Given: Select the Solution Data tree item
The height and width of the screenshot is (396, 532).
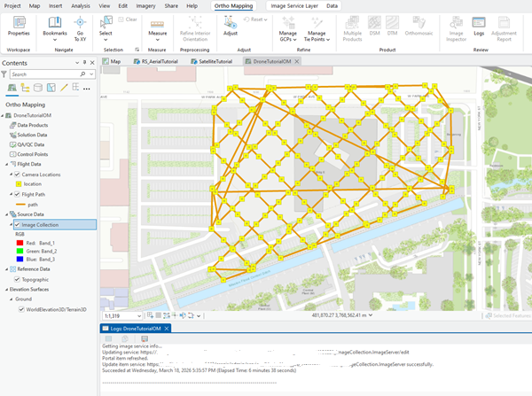Looking at the screenshot, I should tap(32, 135).
